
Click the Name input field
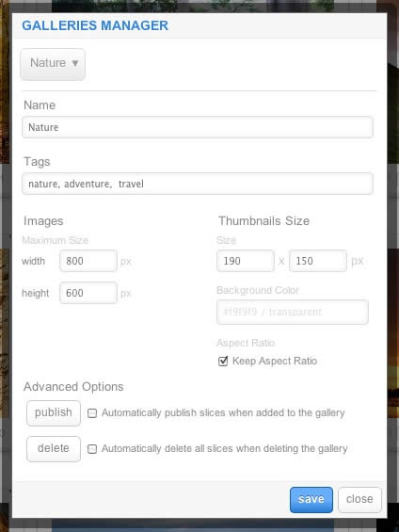198,127
